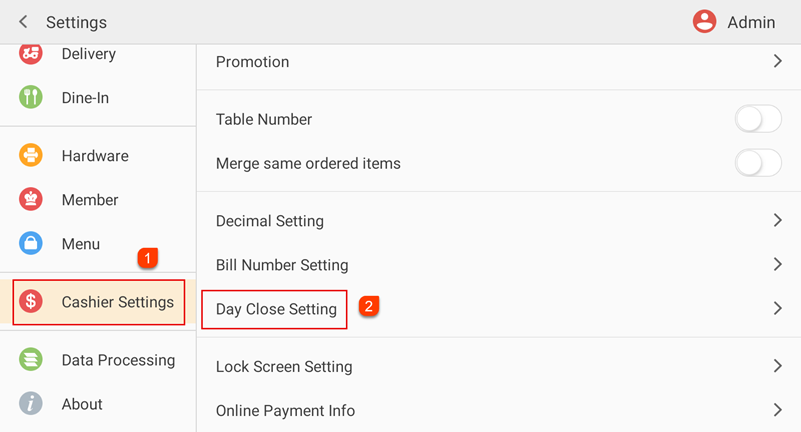This screenshot has height=432, width=801.
Task: Expand Bill Number Setting arrow
Action: [x=777, y=265]
